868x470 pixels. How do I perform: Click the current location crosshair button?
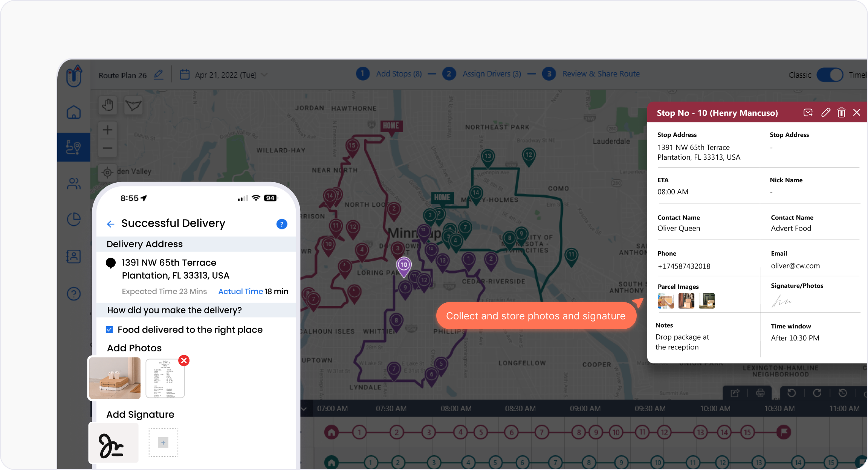pos(107,172)
